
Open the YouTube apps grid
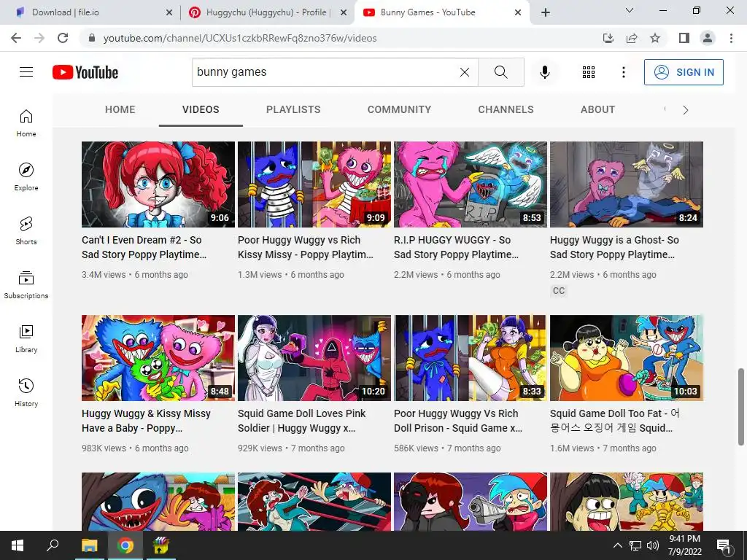pos(589,72)
